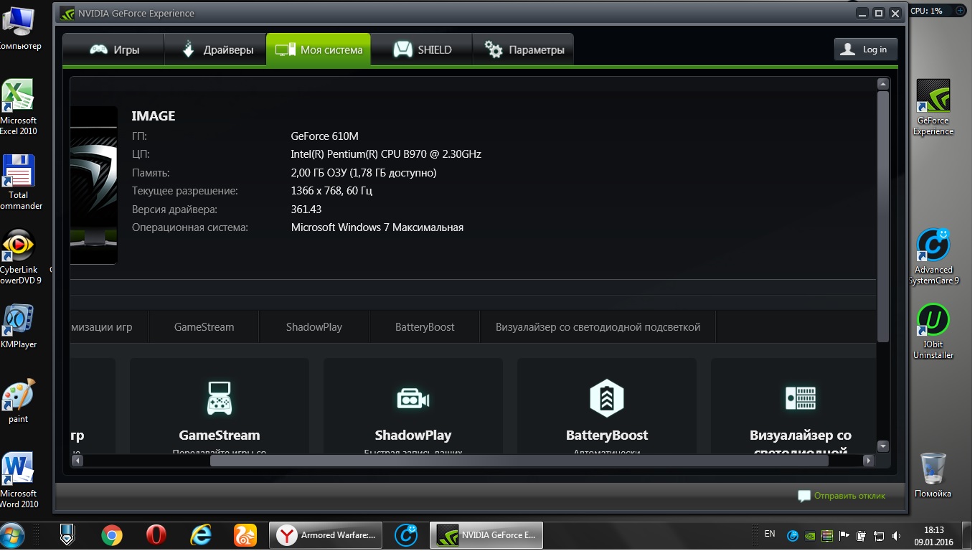This screenshot has height=551, width=980.
Task: Switch to the Игры tab
Action: (x=114, y=50)
